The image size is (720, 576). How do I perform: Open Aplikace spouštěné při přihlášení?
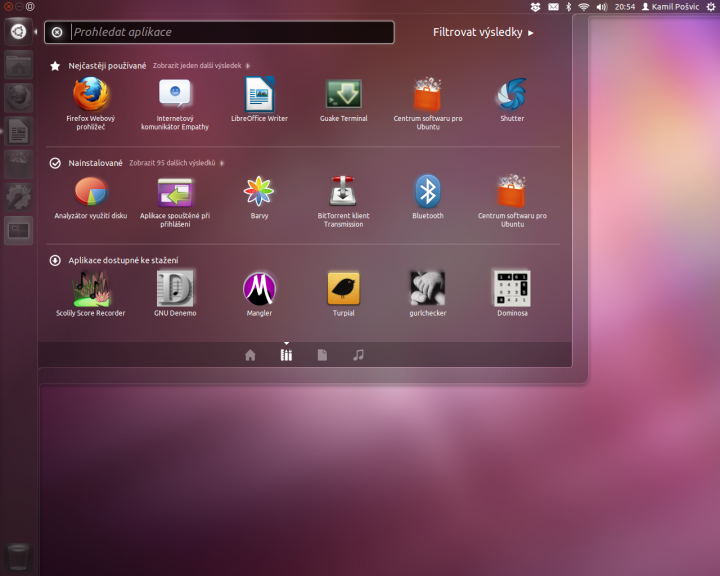coord(175,201)
